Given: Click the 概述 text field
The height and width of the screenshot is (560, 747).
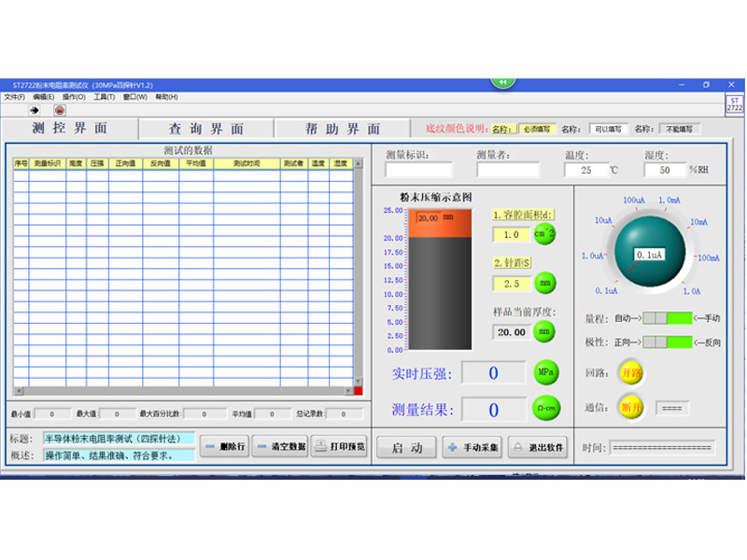Looking at the screenshot, I should tap(119, 455).
